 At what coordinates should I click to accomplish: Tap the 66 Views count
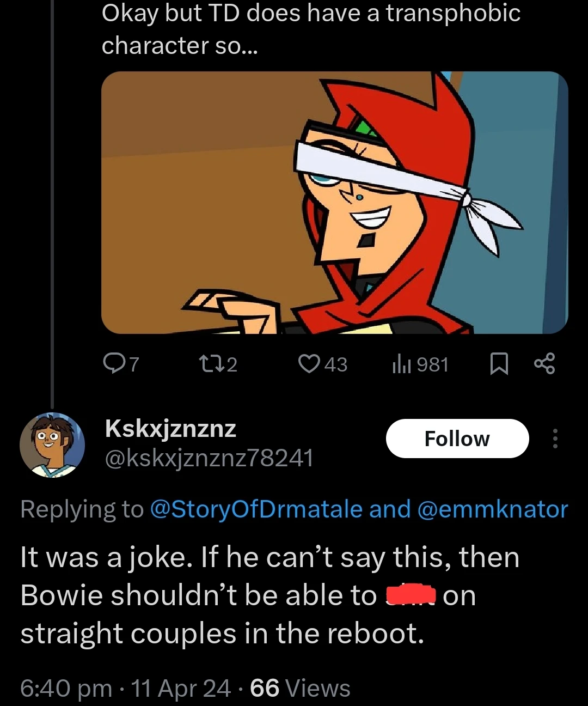pyautogui.click(x=300, y=688)
